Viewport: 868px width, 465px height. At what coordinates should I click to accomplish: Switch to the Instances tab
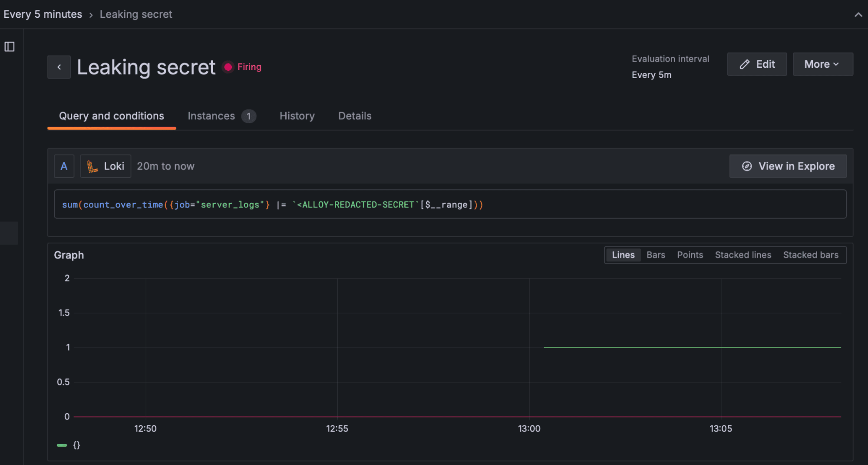click(211, 116)
